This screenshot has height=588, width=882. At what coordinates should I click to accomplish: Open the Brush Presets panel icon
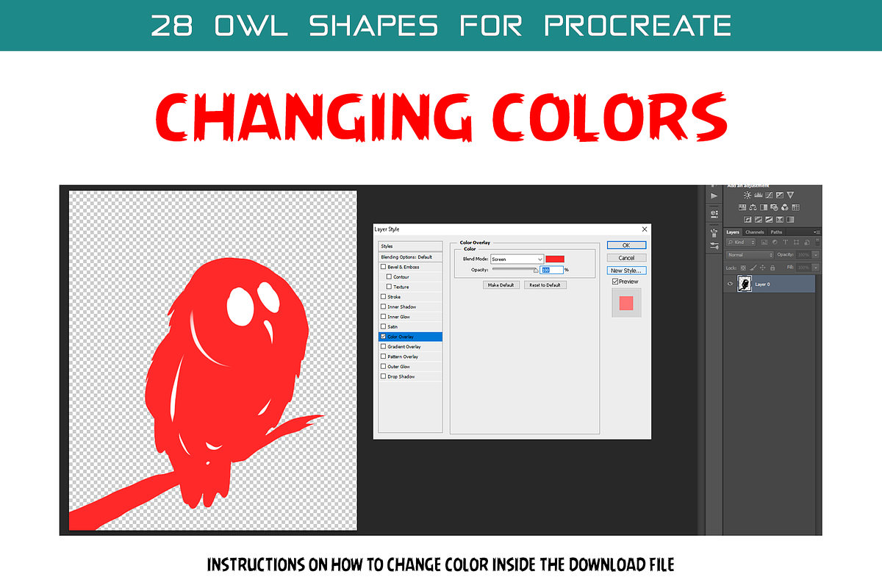tap(714, 245)
